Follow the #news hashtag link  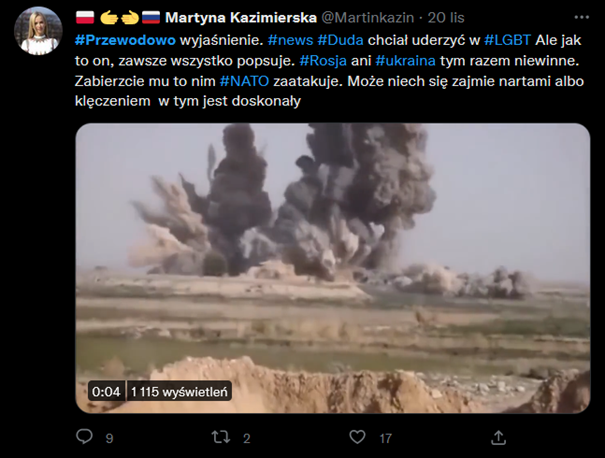pos(290,40)
